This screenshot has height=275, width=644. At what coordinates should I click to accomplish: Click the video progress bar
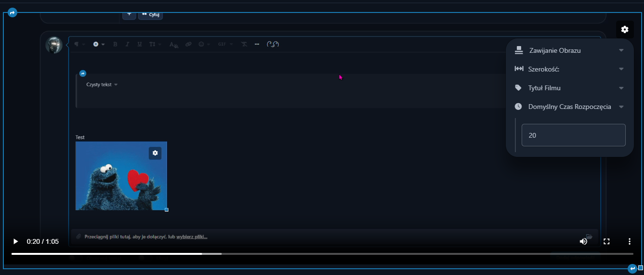pyautogui.click(x=322, y=253)
